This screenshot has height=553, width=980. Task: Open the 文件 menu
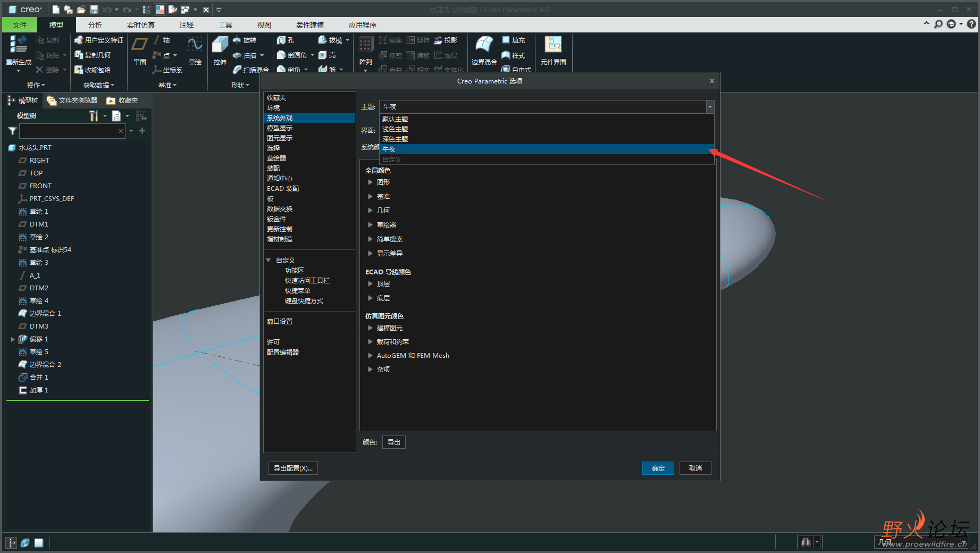20,25
